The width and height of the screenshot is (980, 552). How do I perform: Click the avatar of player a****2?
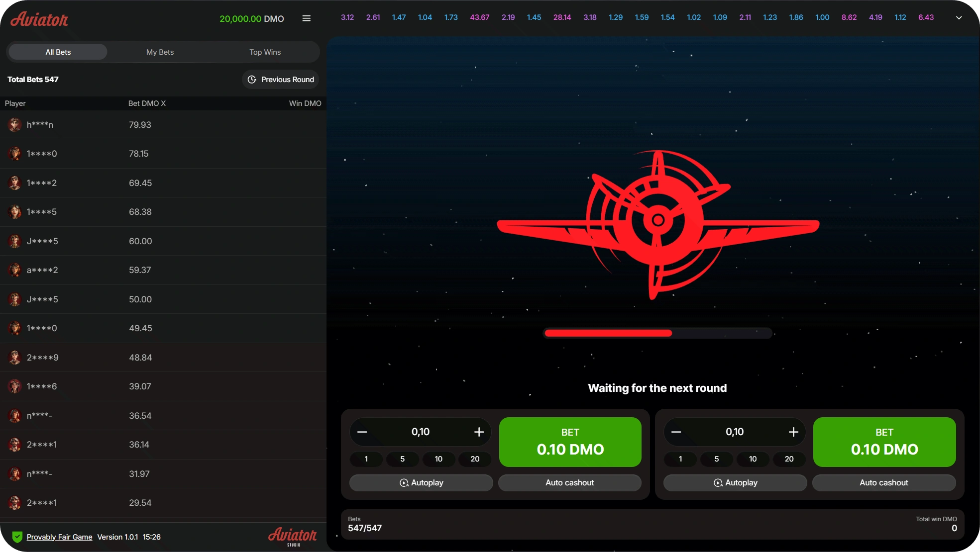15,270
